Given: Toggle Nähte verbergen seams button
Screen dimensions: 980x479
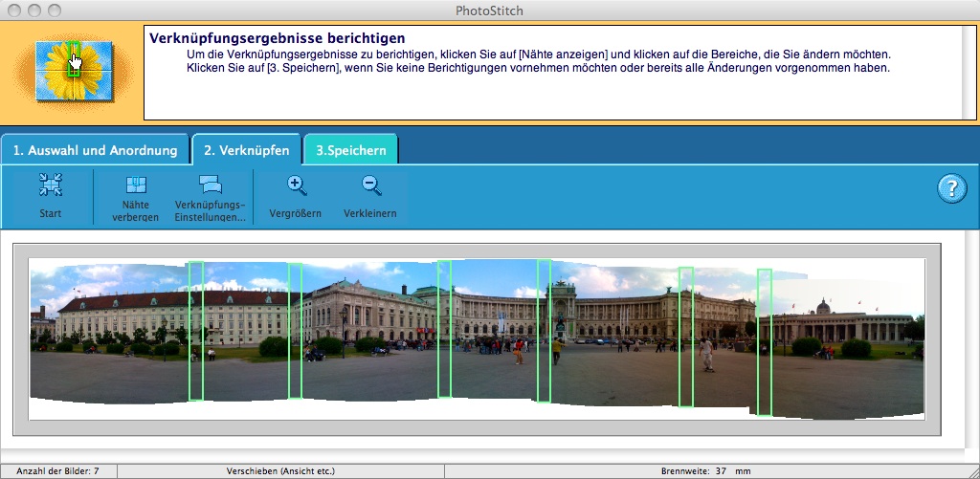Looking at the screenshot, I should pos(136,197).
